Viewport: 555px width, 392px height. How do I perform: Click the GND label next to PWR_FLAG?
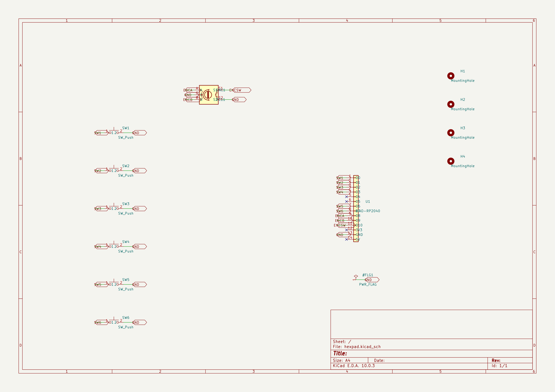pos(372,280)
